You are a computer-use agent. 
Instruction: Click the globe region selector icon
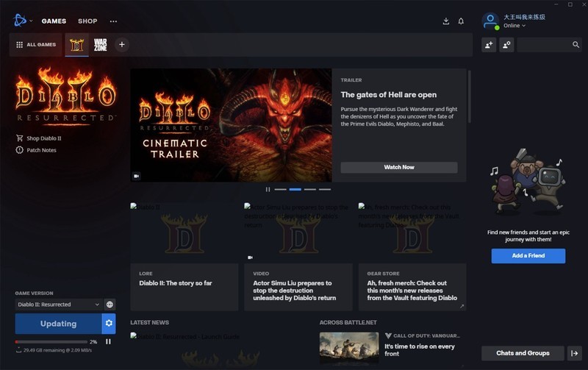[110, 305]
